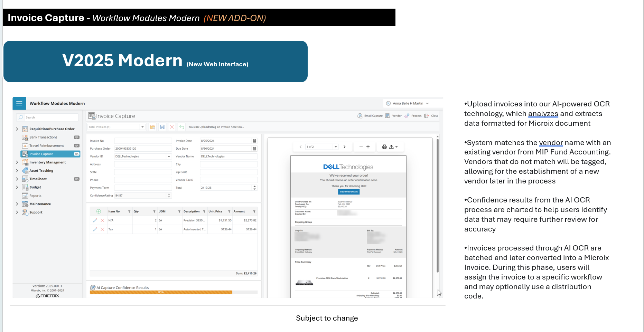644x332 pixels.
Task: Open the Due Date calendar picker
Action: tap(254, 149)
